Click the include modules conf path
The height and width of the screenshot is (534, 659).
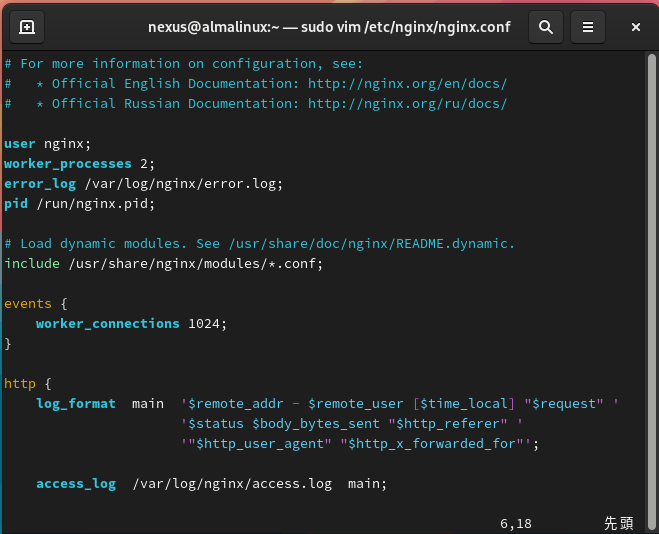(196, 263)
